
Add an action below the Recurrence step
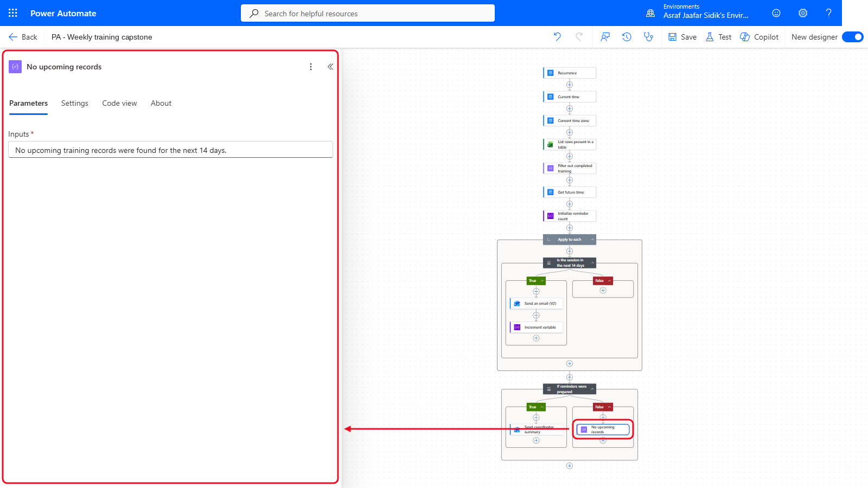click(570, 85)
